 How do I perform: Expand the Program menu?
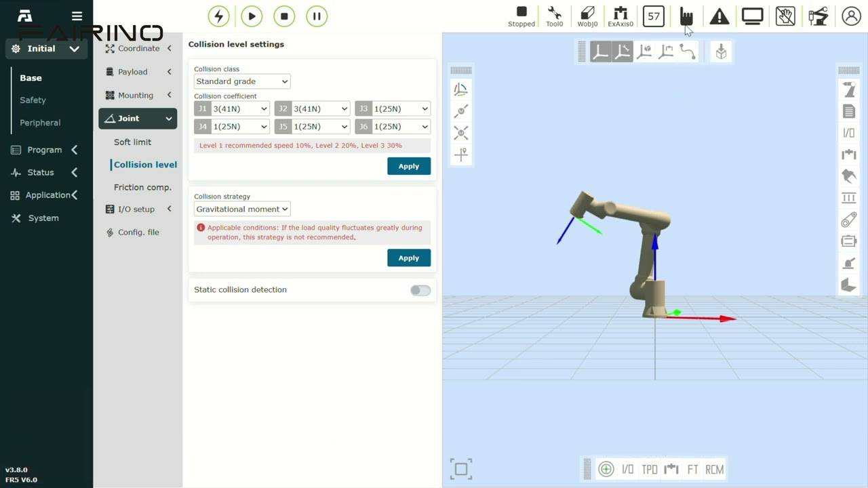pyautogui.click(x=44, y=150)
